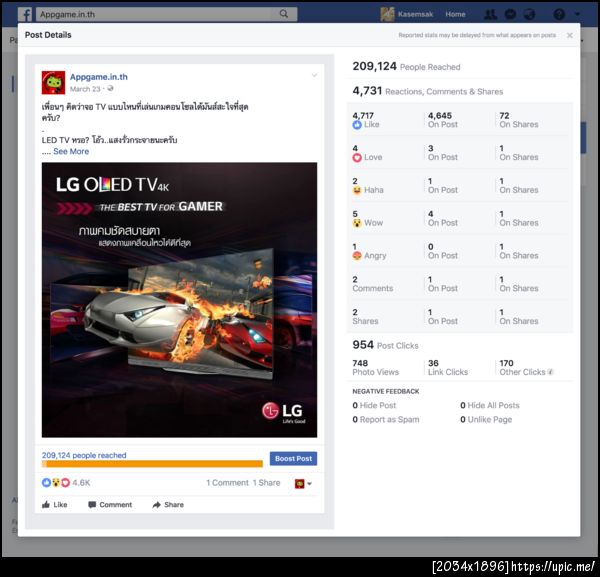Open the 1 Comment link
Image resolution: width=600 pixels, height=577 pixels.
pos(227,483)
